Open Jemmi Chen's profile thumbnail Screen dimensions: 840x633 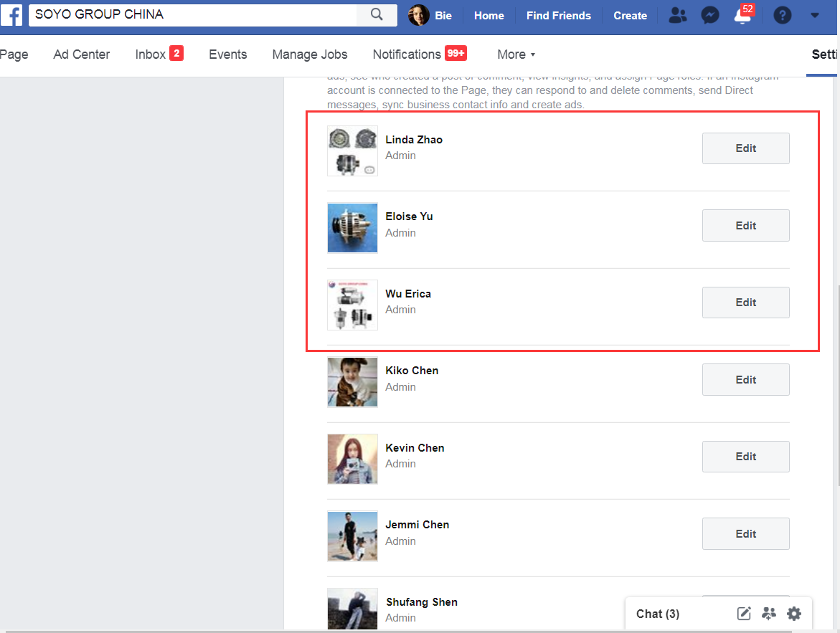[x=352, y=536]
